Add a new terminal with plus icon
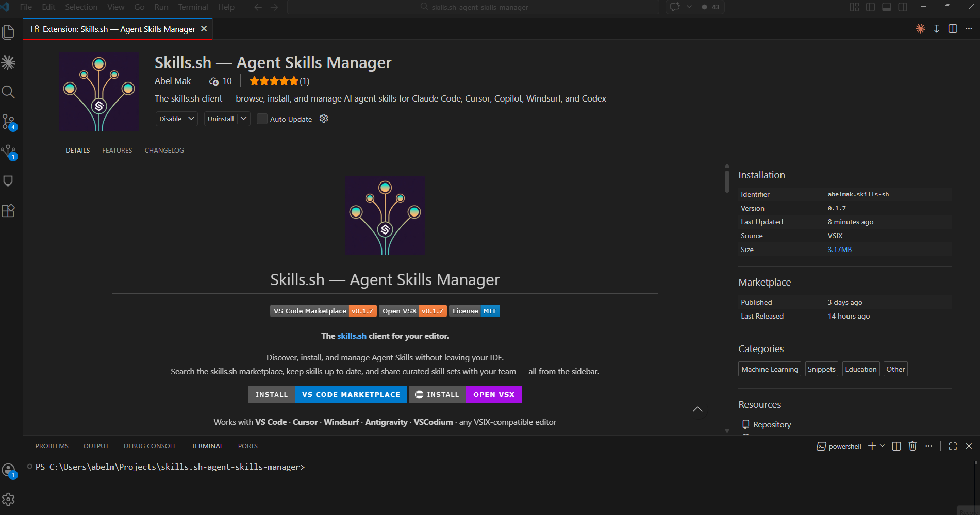 (872, 446)
